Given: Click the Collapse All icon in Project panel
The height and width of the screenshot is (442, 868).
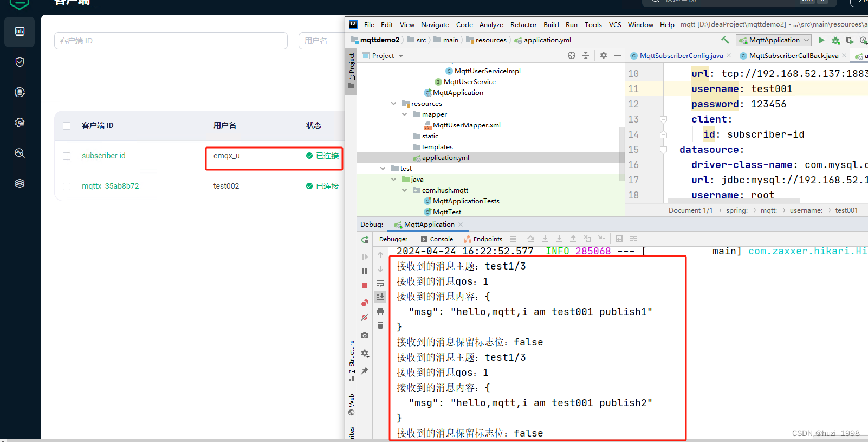Looking at the screenshot, I should click(586, 55).
